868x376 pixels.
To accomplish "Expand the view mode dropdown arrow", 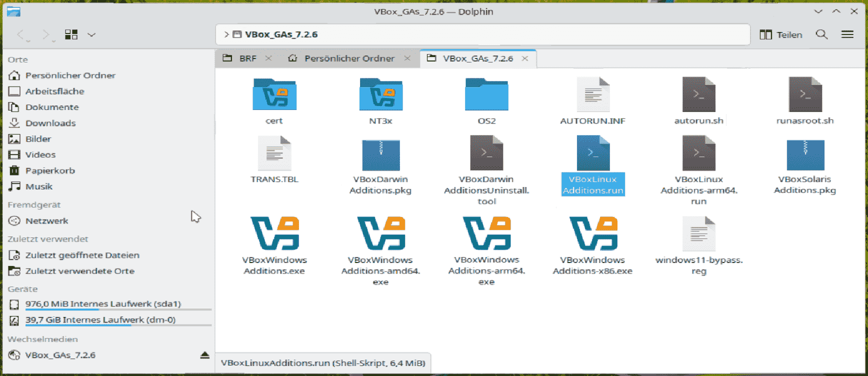I will point(91,34).
